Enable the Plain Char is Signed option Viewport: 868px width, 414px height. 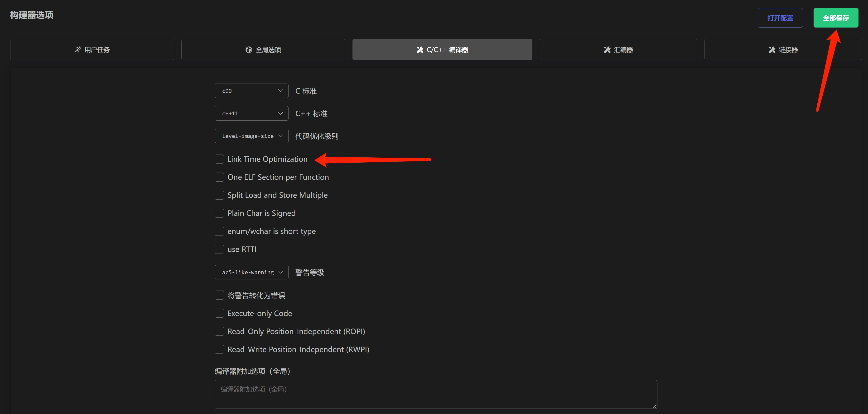pyautogui.click(x=219, y=213)
